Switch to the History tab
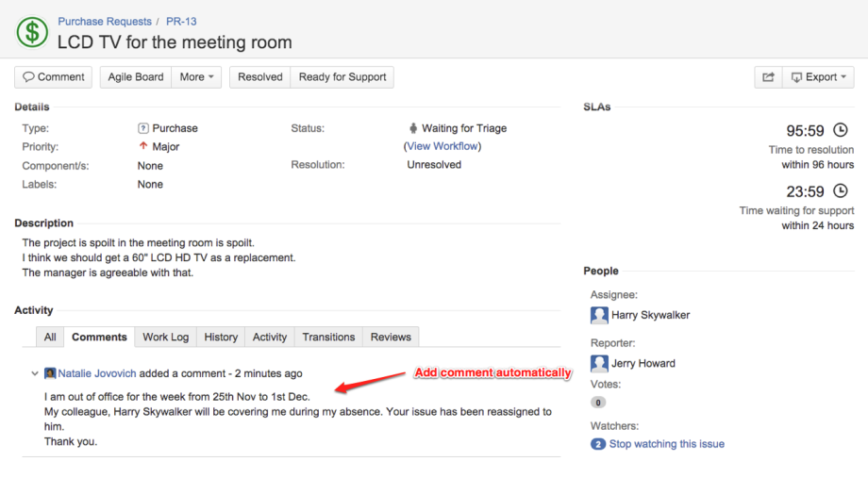 tap(221, 337)
